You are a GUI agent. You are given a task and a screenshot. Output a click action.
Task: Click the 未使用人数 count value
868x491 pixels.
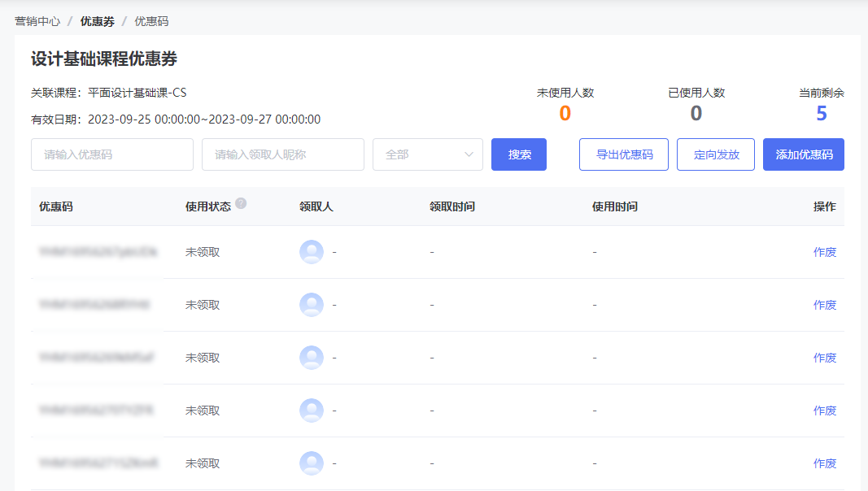[565, 113]
